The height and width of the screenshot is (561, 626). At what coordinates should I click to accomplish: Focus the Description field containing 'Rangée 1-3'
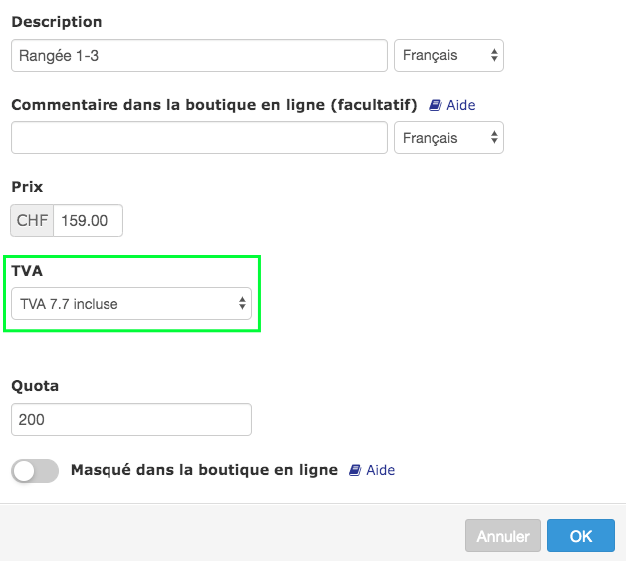[199, 56]
